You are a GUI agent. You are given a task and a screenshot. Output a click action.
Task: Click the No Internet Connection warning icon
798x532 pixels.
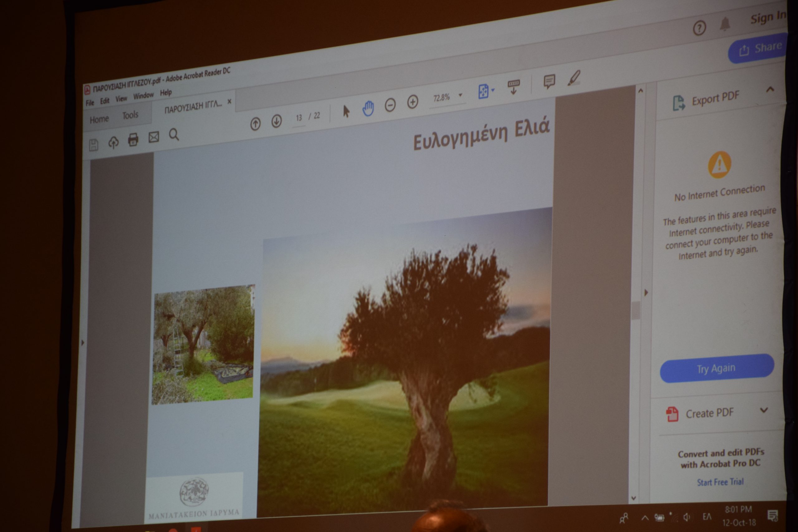tap(719, 164)
